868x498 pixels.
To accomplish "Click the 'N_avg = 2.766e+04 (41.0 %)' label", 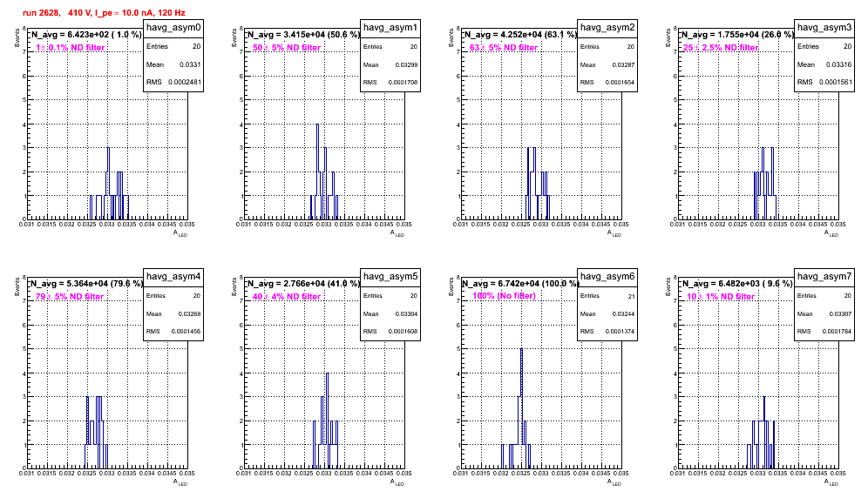I will click(x=303, y=283).
